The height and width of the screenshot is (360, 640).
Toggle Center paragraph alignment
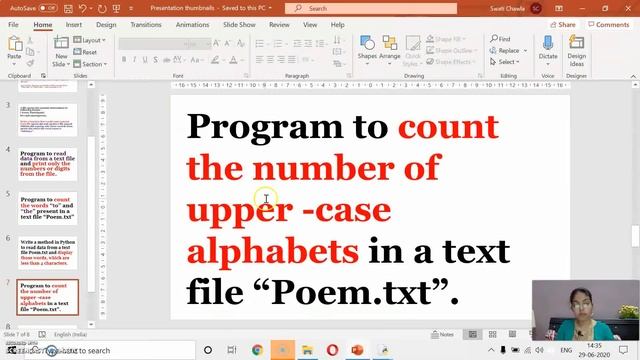(x=270, y=60)
